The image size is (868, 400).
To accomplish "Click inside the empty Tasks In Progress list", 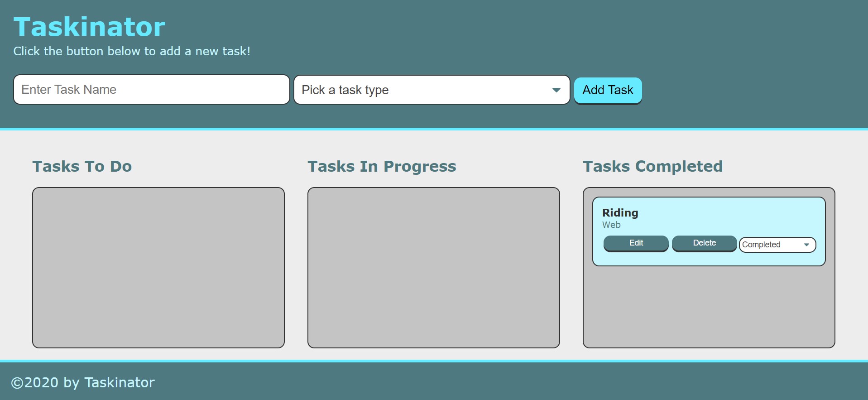I will pos(433,267).
